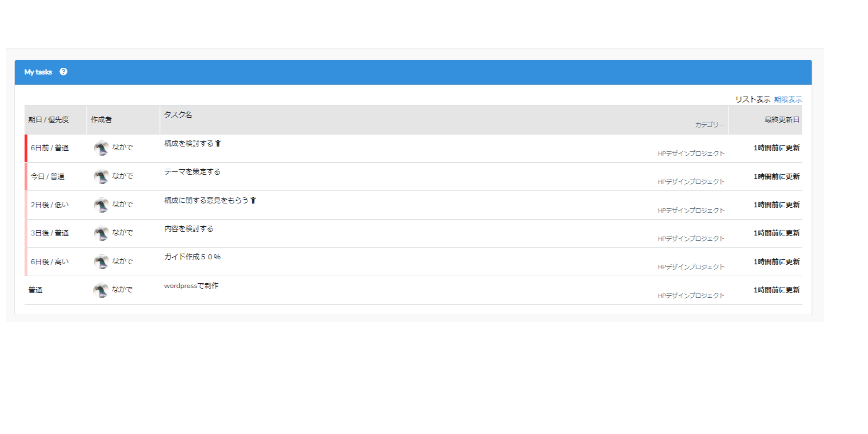Click the avatar in the 構成を検討する row
The image size is (868, 434).
(x=101, y=148)
